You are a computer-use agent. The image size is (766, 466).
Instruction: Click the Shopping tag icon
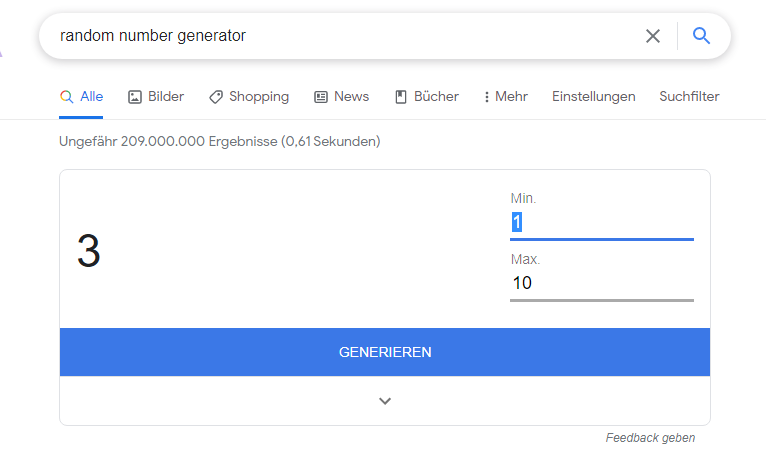click(216, 97)
